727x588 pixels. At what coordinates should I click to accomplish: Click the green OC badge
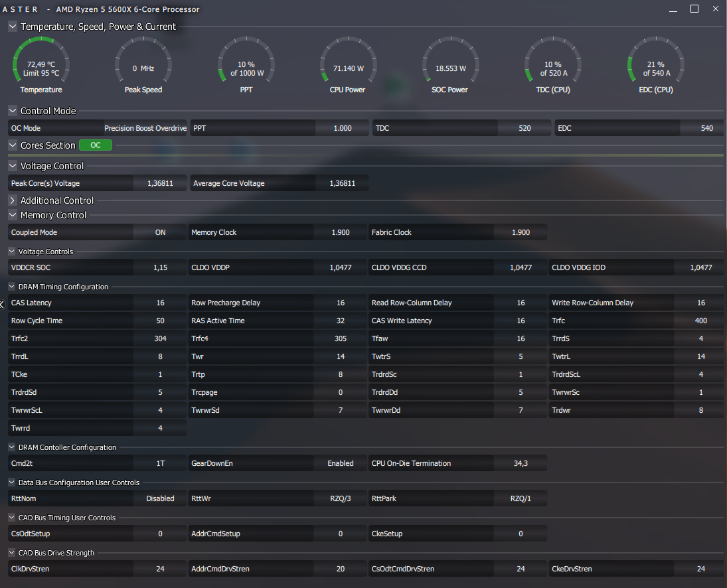(x=96, y=145)
